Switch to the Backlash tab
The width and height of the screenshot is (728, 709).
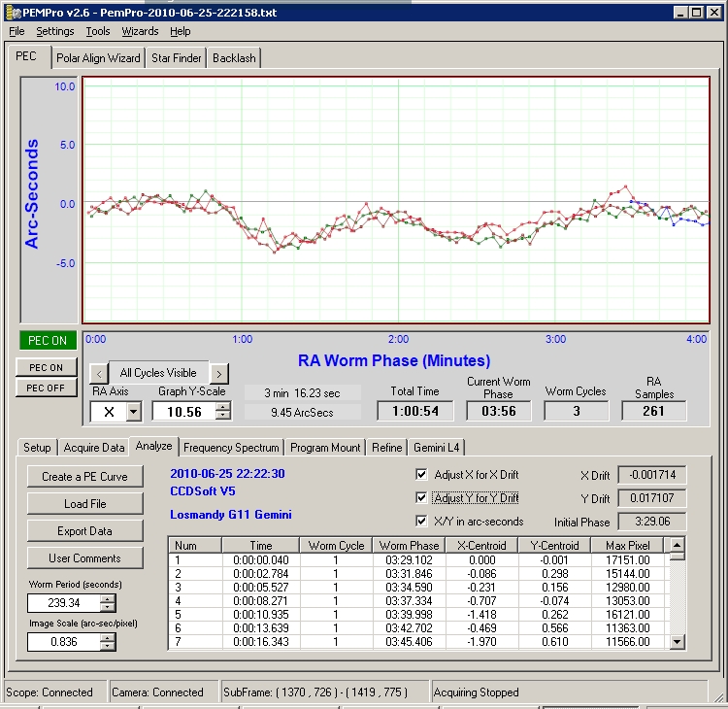pyautogui.click(x=234, y=58)
